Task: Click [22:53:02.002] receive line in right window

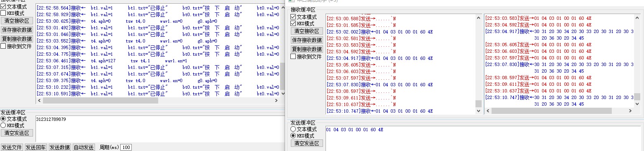Action: [380, 32]
